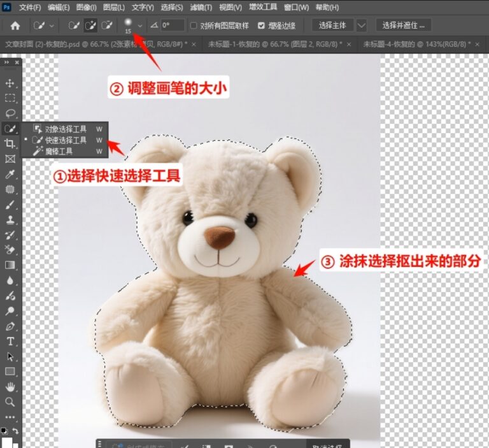Toggle Add to Selection mode
Screen dimensions: 489x448
click(x=90, y=25)
